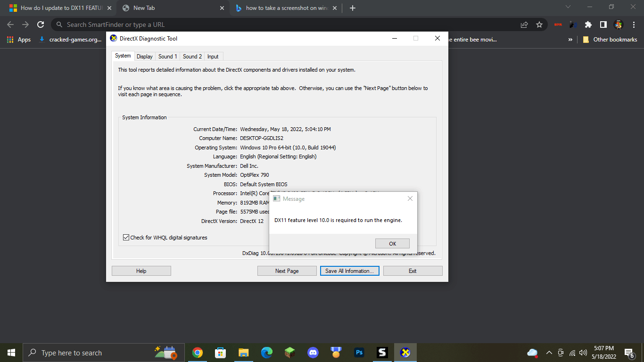Viewport: 644px width, 362px height.
Task: Share this page via the share icon
Action: point(524,25)
